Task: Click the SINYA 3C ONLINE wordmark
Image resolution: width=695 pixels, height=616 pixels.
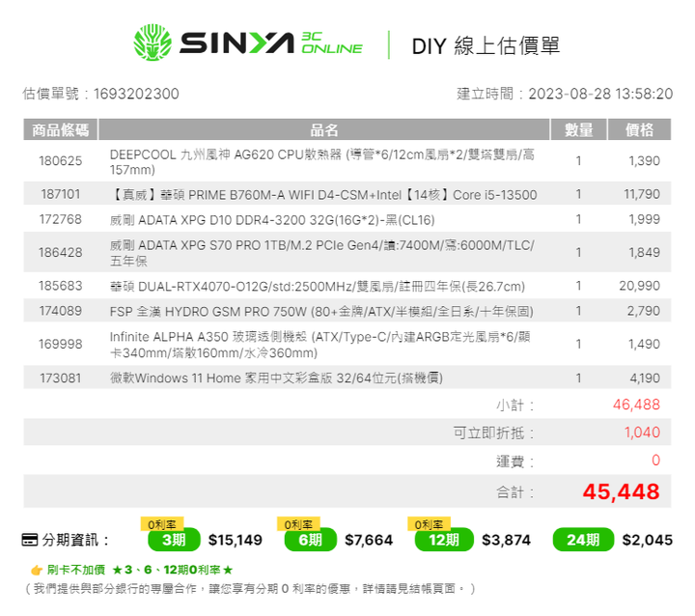Action: pos(271,42)
